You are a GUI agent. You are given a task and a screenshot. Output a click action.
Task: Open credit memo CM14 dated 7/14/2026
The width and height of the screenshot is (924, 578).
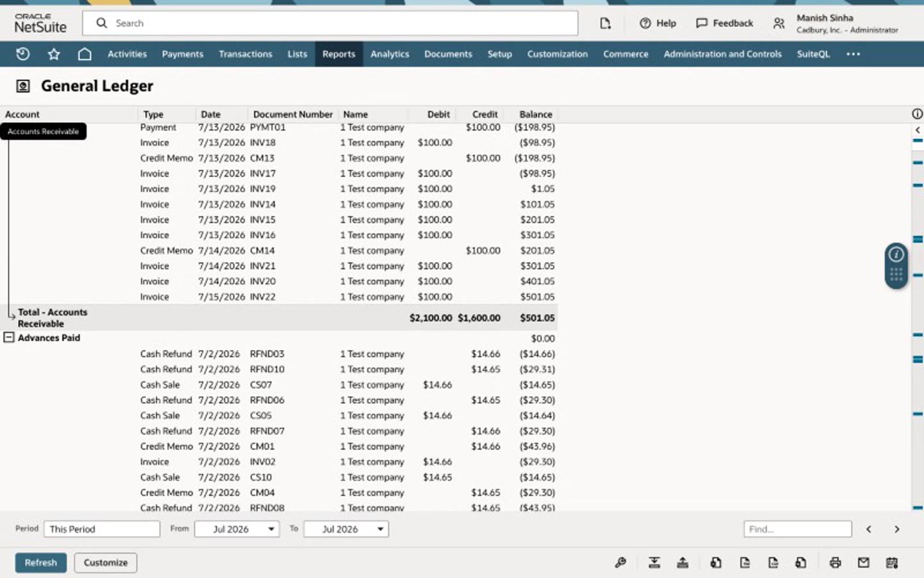click(x=262, y=250)
